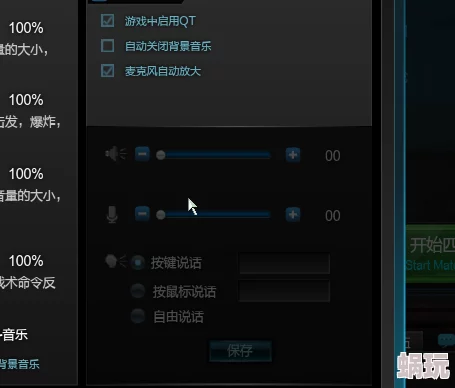Click the 按键说话 hotkey input box
The height and width of the screenshot is (388, 455).
click(x=285, y=263)
